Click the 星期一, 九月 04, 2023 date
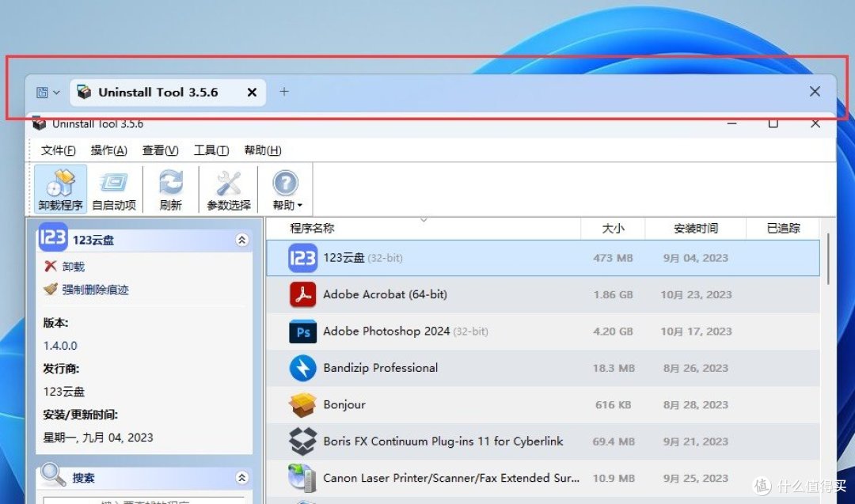This screenshot has width=855, height=504. [98, 438]
